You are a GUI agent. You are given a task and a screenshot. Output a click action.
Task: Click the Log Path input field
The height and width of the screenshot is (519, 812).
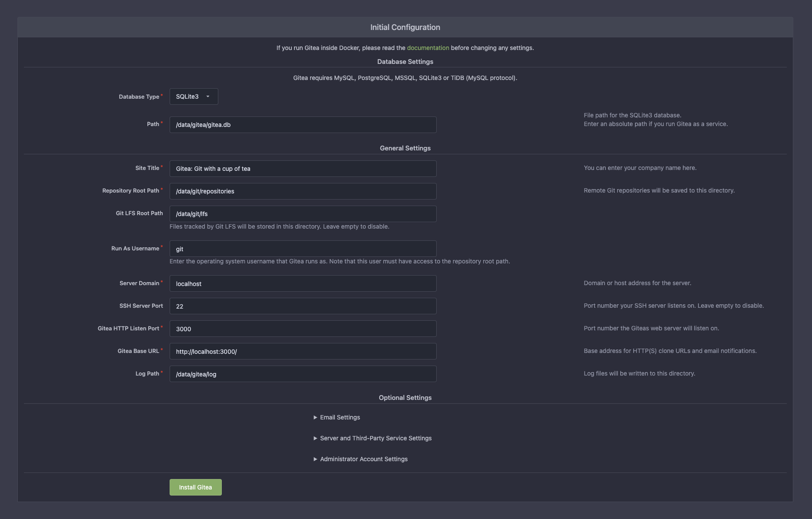point(303,373)
